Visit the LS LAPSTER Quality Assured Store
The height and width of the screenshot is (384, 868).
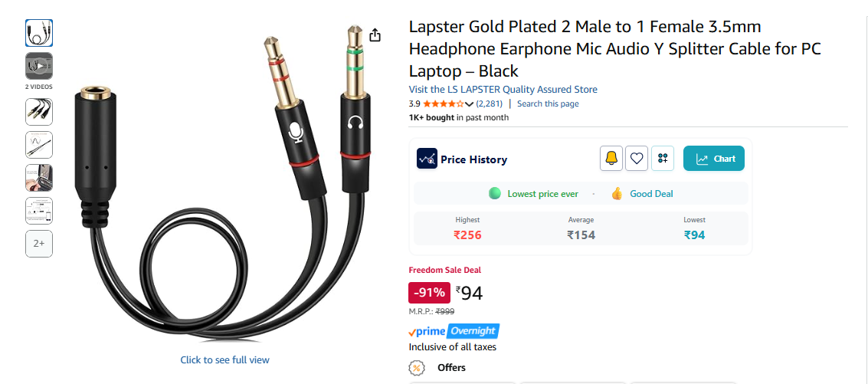click(x=503, y=89)
